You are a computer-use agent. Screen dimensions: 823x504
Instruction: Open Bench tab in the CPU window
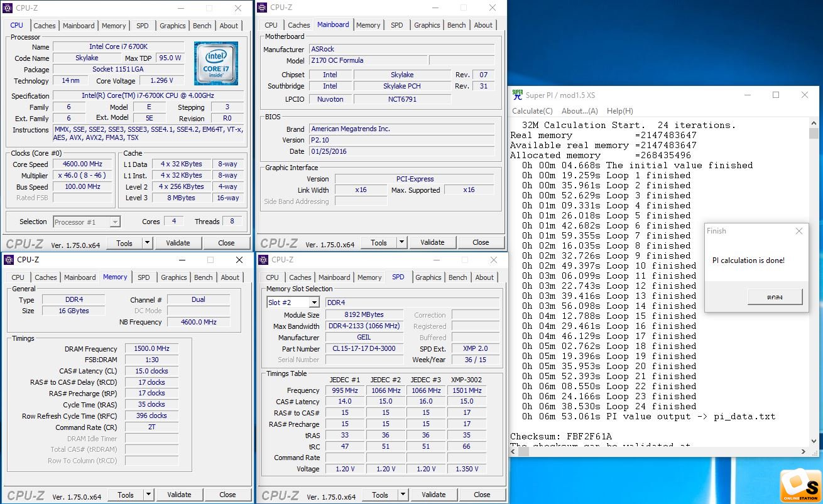[x=202, y=26]
